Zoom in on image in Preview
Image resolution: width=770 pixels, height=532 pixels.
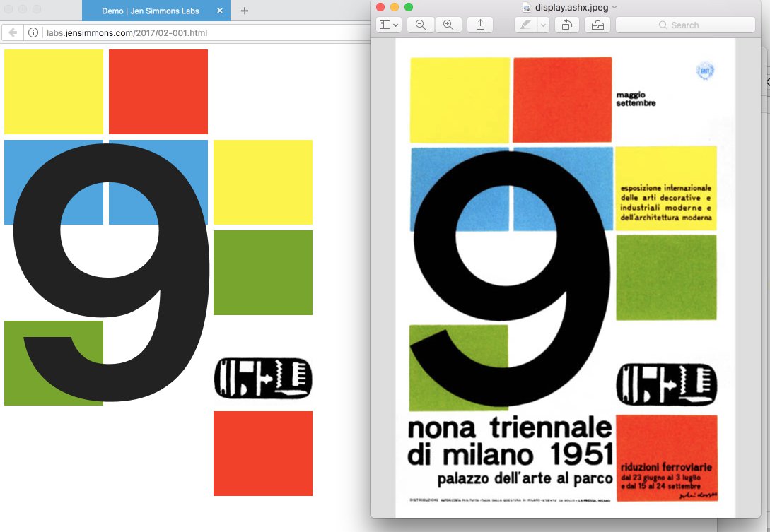click(x=448, y=25)
